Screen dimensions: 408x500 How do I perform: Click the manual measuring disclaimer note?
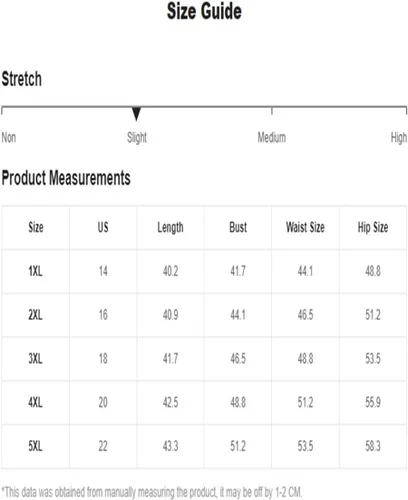pos(152,492)
